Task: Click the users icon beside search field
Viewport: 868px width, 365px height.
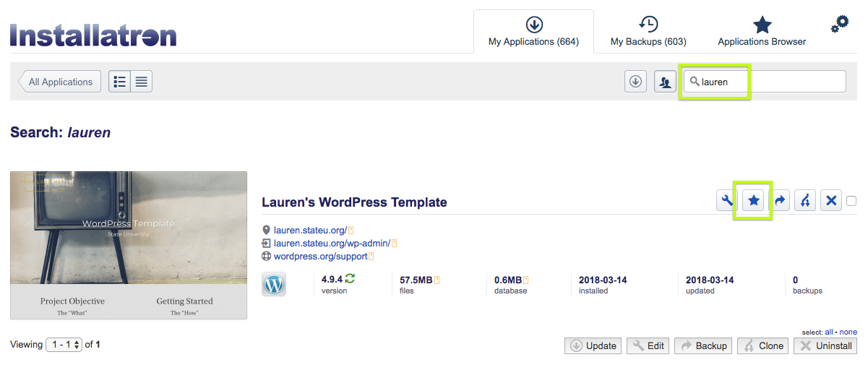Action: pos(665,82)
